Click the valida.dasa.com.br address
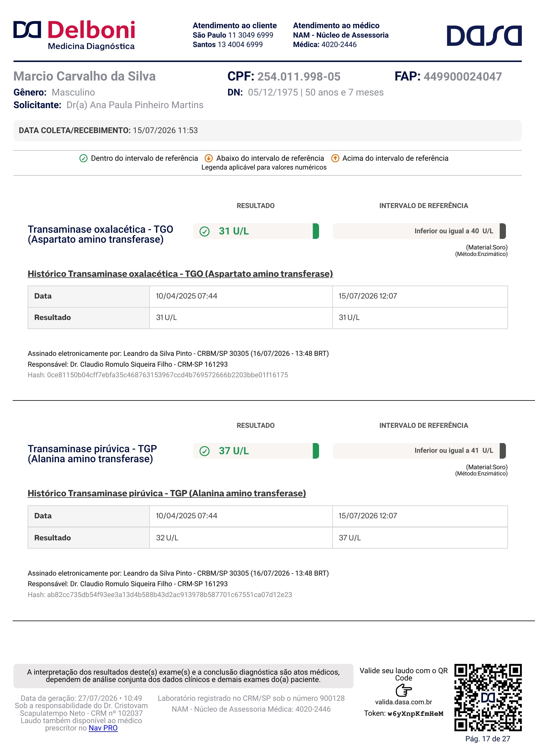Image resolution: width=535 pixels, height=756 pixels. [404, 702]
